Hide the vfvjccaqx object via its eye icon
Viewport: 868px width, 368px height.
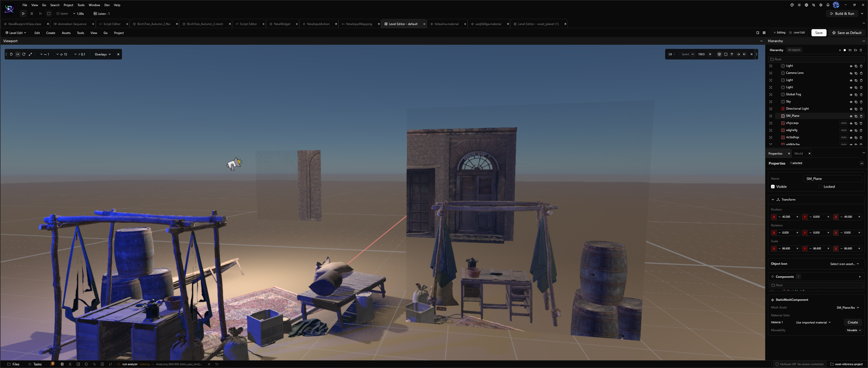coord(851,123)
